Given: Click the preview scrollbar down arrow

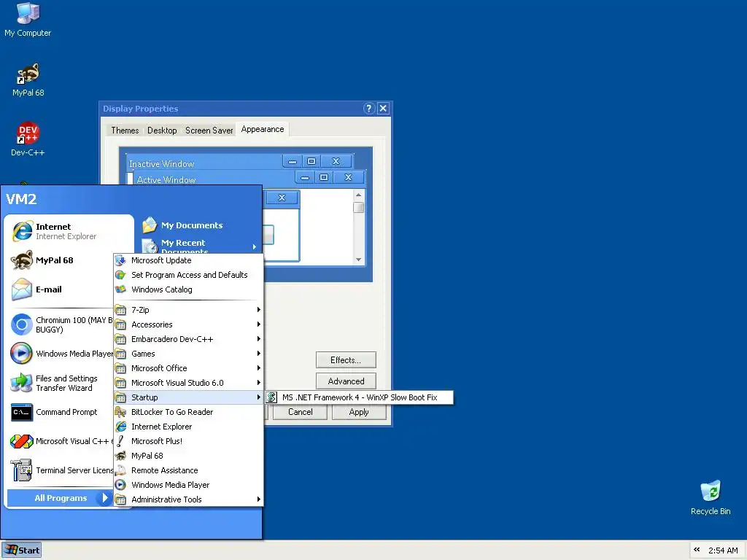Looking at the screenshot, I should (358, 260).
